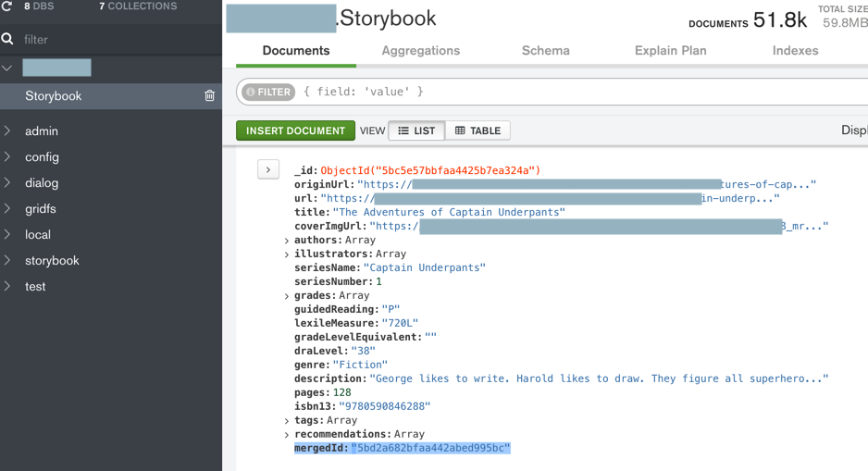Expand the recommendations array field
868x471 pixels.
pos(287,435)
